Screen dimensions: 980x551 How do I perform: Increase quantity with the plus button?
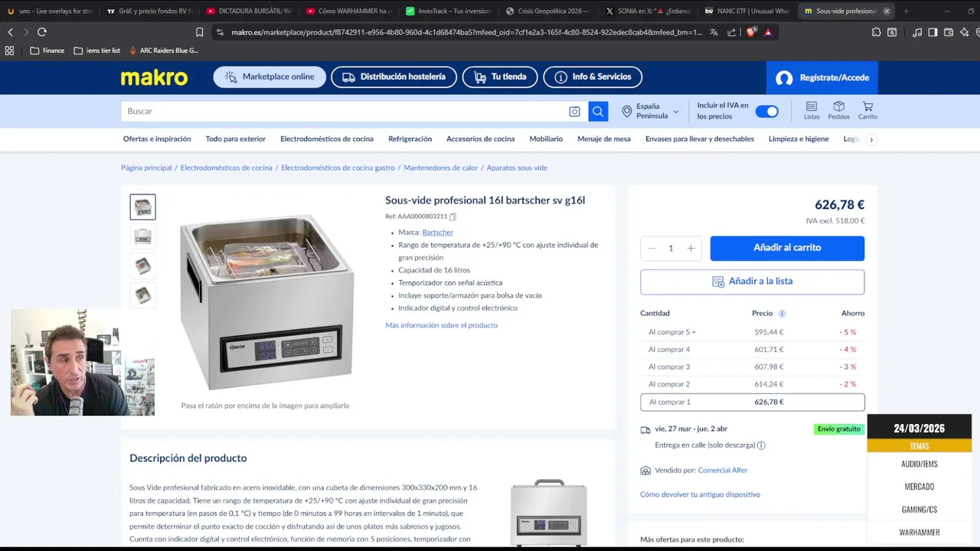pos(691,248)
